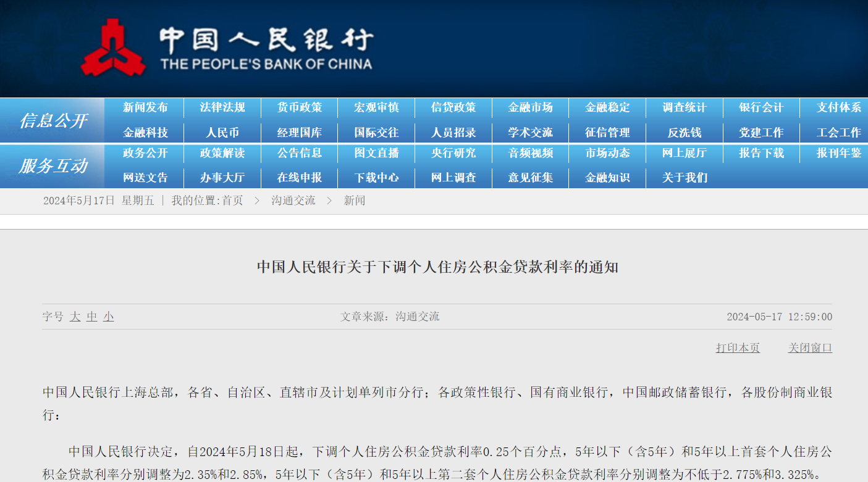
Task: Click the timestamp 2024-05-17 12:59:00
Action: tap(779, 317)
